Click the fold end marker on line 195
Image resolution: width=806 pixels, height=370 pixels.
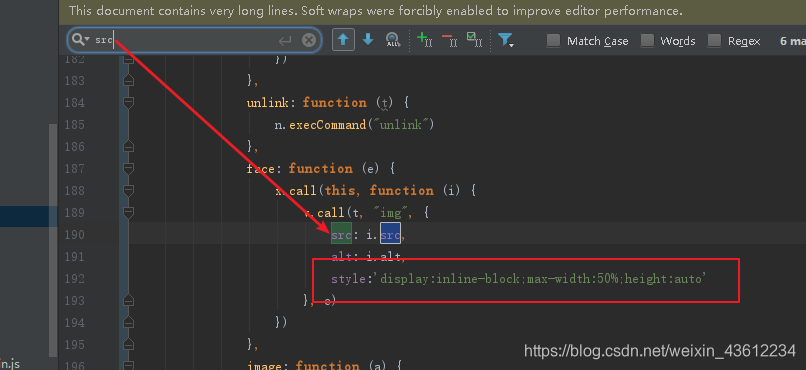(x=129, y=344)
